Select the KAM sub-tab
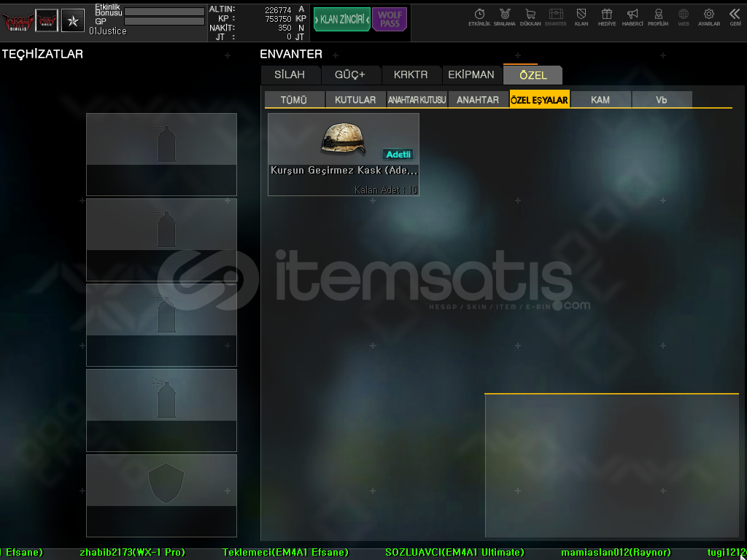Image resolution: width=747 pixels, height=560 pixels. [x=600, y=99]
